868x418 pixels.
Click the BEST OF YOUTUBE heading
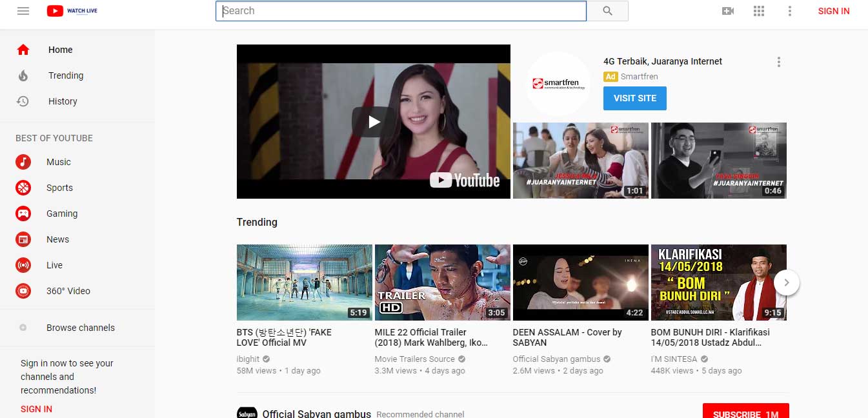click(x=54, y=138)
